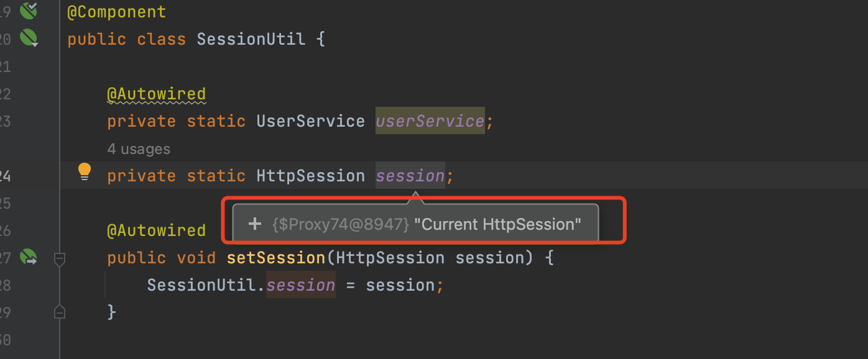The image size is (868, 359).
Task: Click the @Autowired annotation above userService
Action: point(156,94)
